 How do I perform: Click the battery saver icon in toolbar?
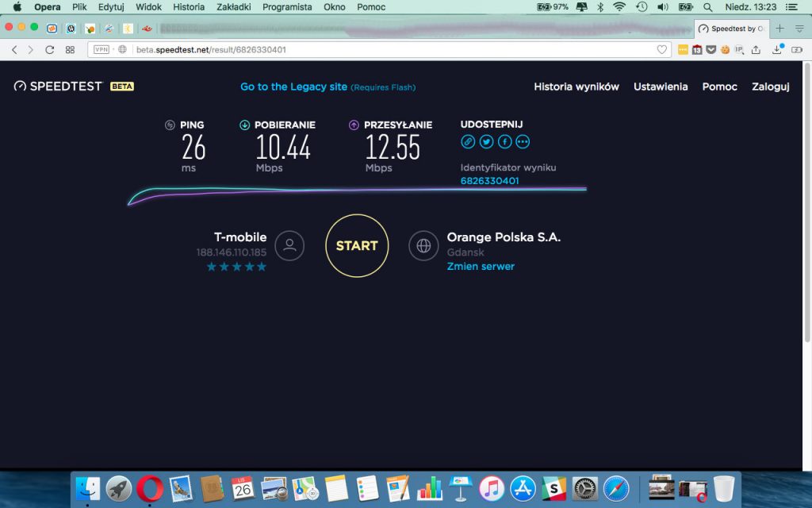pyautogui.click(x=797, y=50)
